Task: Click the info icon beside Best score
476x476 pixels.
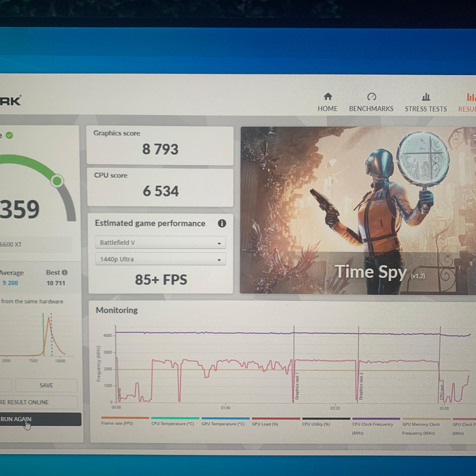Action: tap(65, 272)
